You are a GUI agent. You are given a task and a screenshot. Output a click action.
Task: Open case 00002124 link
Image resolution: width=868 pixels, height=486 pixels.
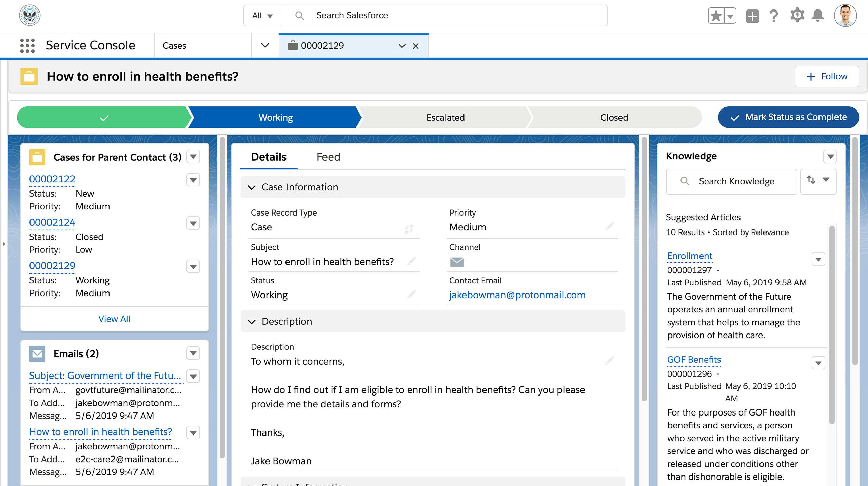point(52,222)
